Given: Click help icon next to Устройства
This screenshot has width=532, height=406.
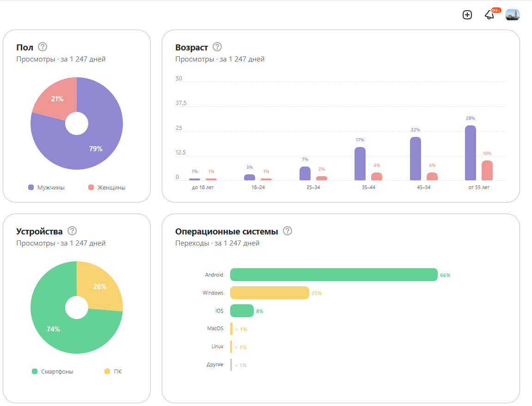Looking at the screenshot, I should (72, 231).
